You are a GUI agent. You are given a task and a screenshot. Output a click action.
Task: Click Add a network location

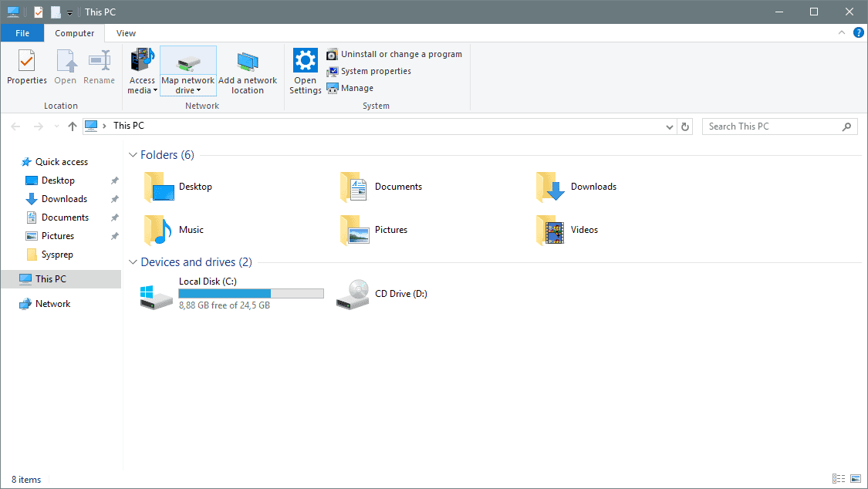pyautogui.click(x=248, y=69)
